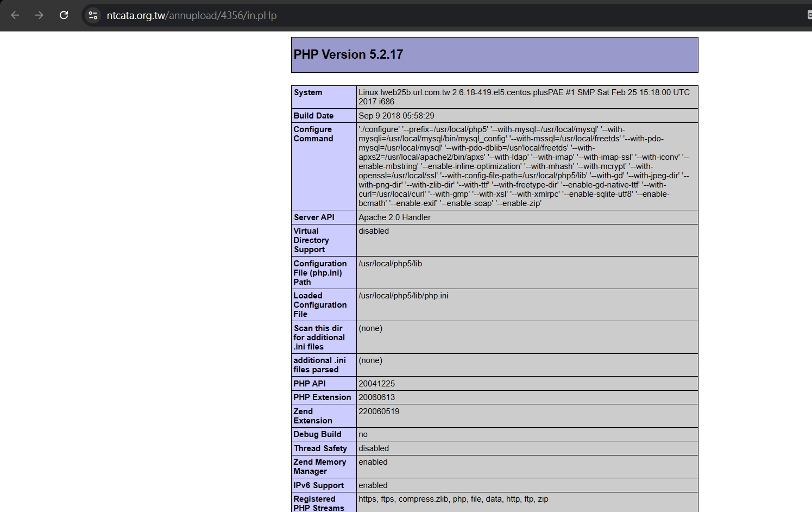Select the Registered PHP Streams label
Viewport: 812px width, 512px height.
[x=319, y=503]
